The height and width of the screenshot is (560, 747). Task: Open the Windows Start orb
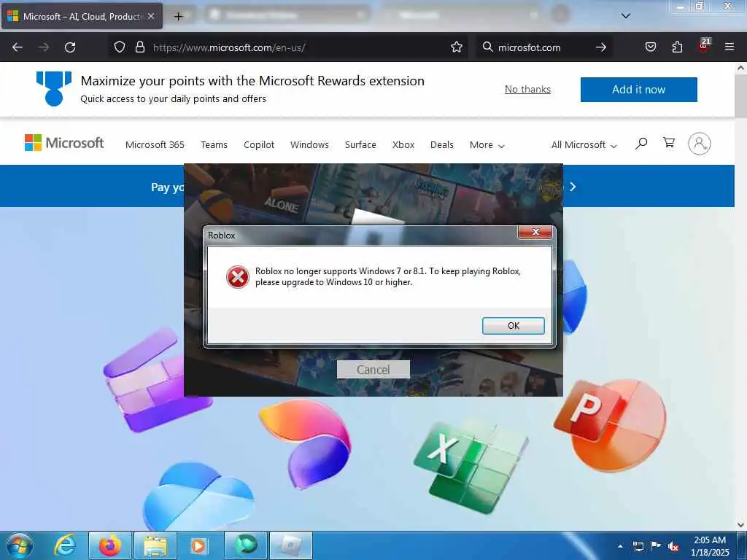click(x=20, y=545)
